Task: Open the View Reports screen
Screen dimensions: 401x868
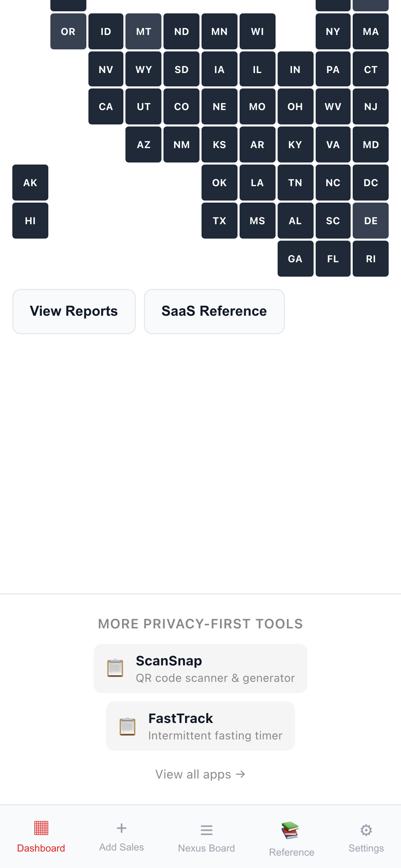Action: click(74, 311)
